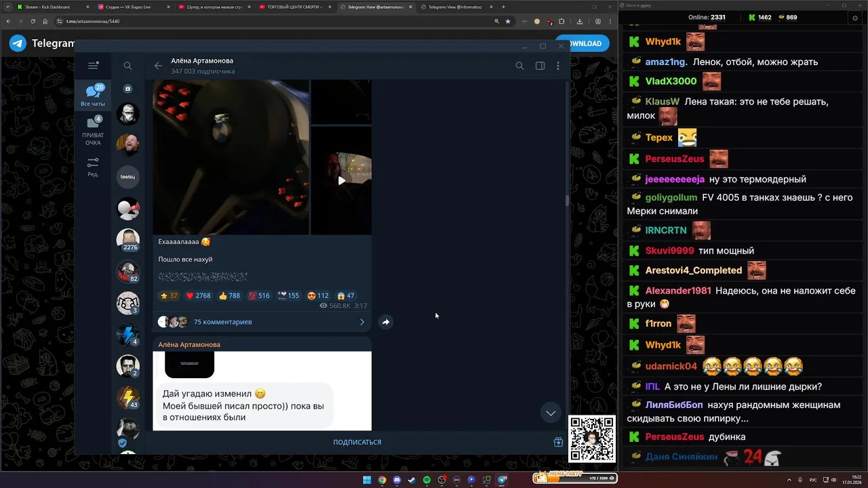Open chat with 2276 unread badge

[x=127, y=240]
